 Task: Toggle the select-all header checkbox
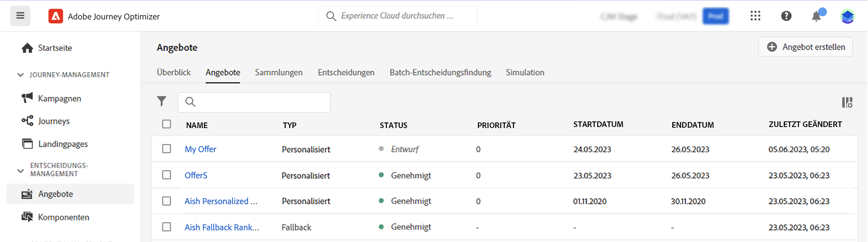click(x=166, y=124)
